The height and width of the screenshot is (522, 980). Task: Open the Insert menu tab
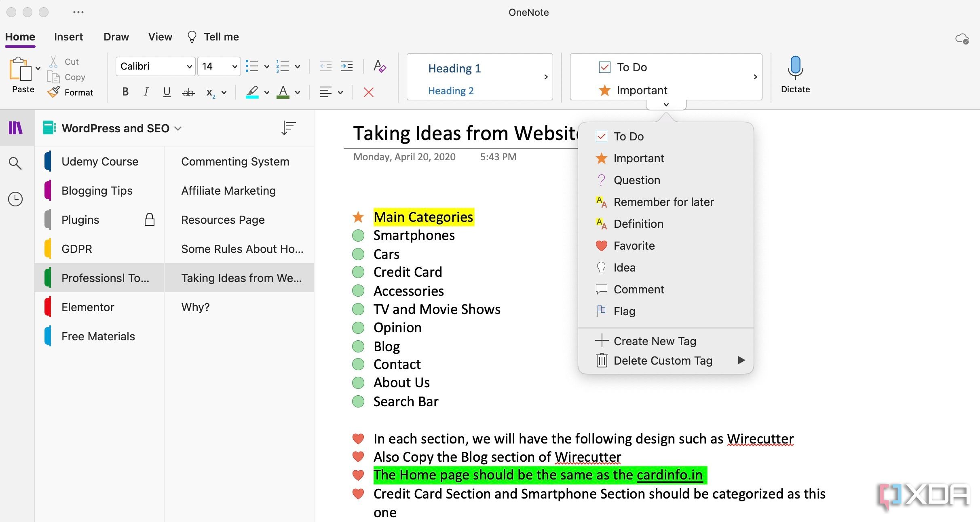(68, 36)
